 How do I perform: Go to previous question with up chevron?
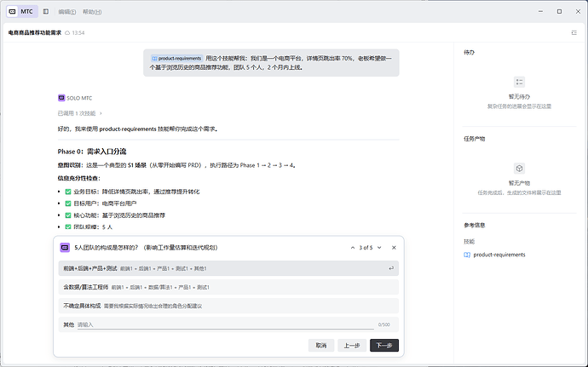click(353, 248)
